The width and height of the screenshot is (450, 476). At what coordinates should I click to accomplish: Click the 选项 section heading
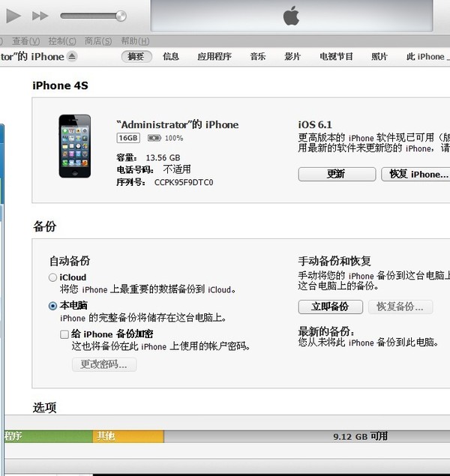click(45, 407)
